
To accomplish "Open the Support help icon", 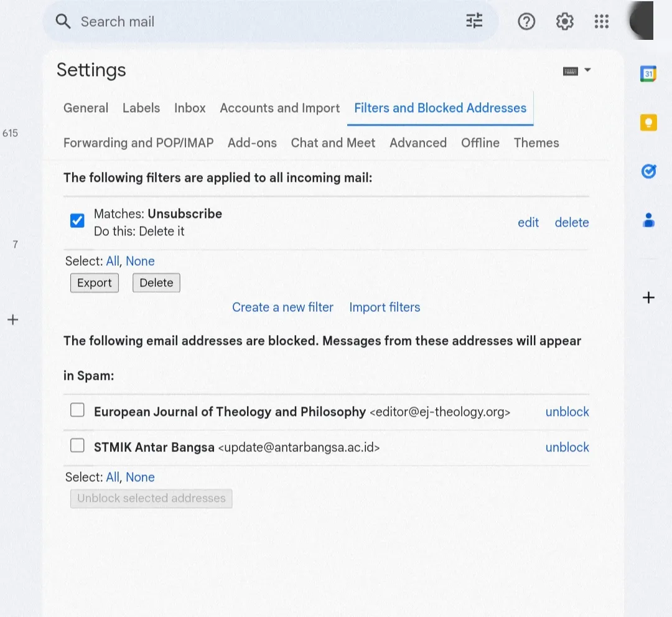I will click(x=526, y=22).
